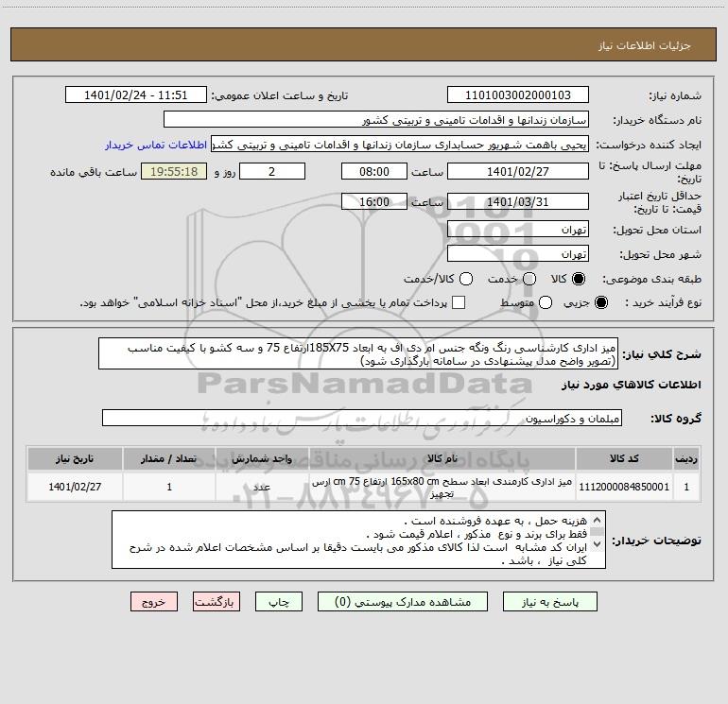Image resolution: width=728 pixels, height=704 pixels.
Task: Click the 16:00 validity time field
Action: 374,201
